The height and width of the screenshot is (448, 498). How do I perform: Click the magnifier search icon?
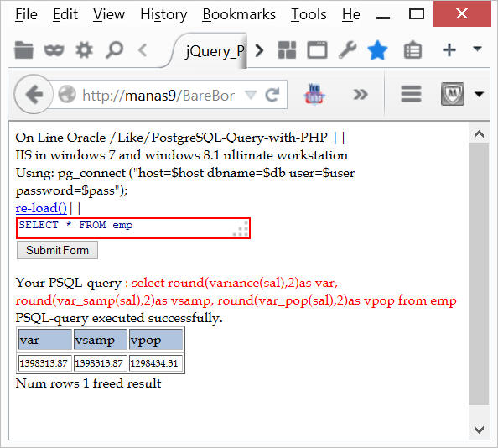[x=114, y=49]
